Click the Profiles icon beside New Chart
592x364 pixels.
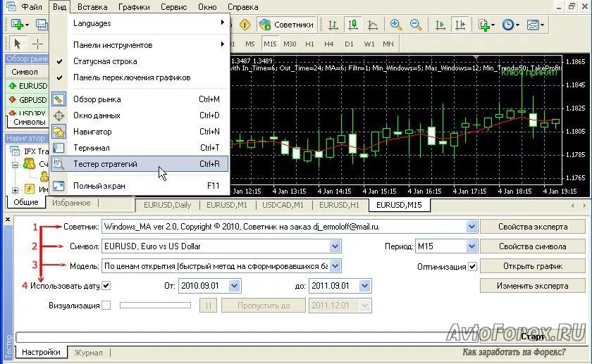coord(42,25)
